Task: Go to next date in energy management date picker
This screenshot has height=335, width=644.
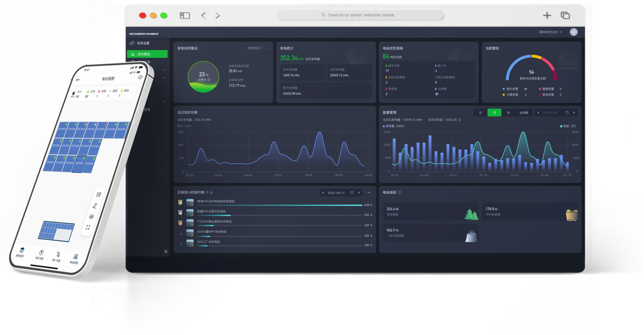Action: coord(574,113)
